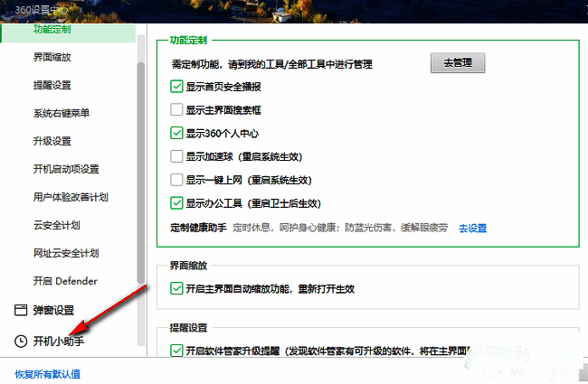Select 升级设置 in sidebar

[52, 141]
